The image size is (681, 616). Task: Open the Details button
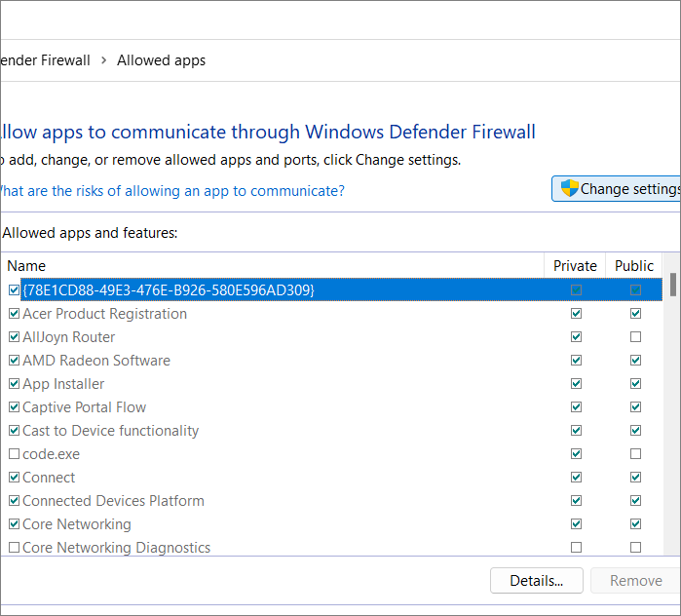tap(536, 581)
